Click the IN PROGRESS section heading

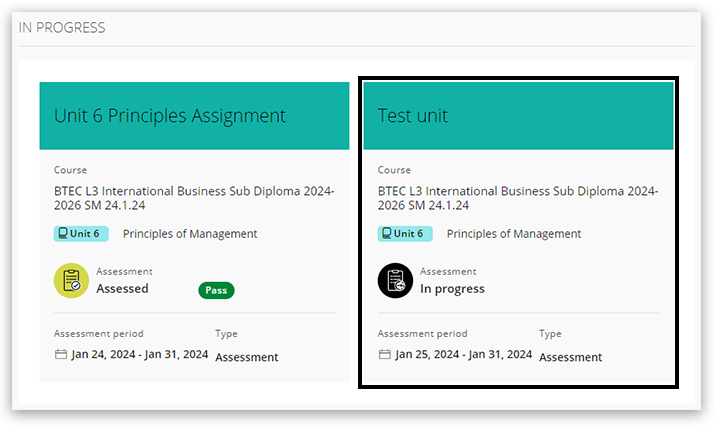(62, 27)
